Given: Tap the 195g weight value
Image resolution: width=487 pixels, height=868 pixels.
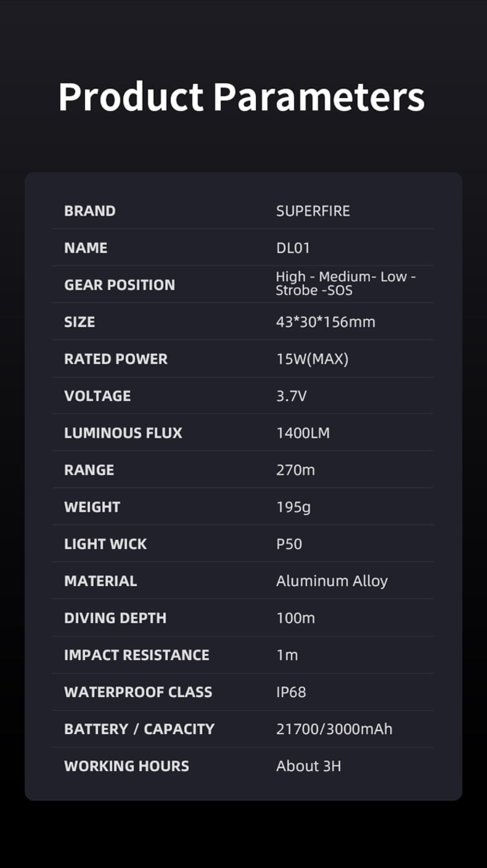Looking at the screenshot, I should 293,507.
